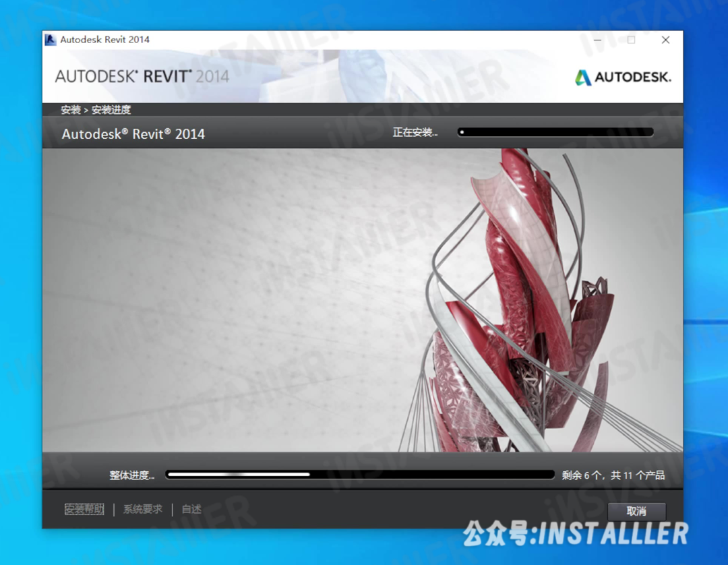This screenshot has width=728, height=565.
Task: Click the Autodesk Revit 2014 window title
Action: (105, 40)
